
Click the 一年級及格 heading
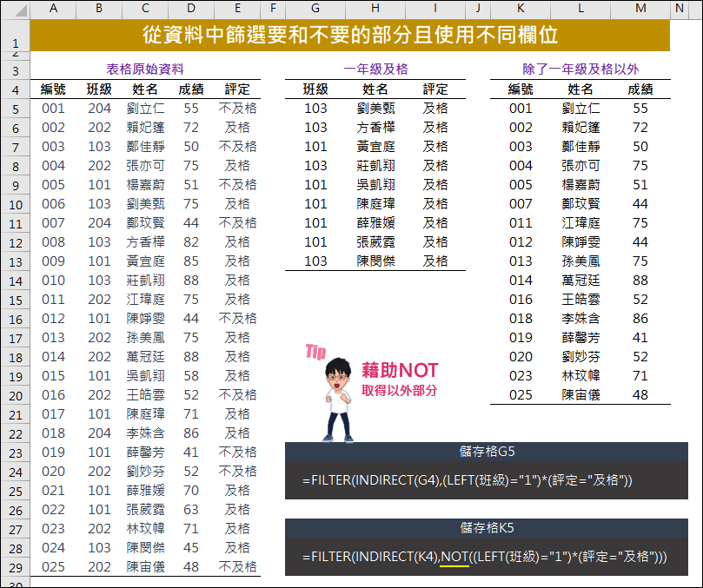375,69
